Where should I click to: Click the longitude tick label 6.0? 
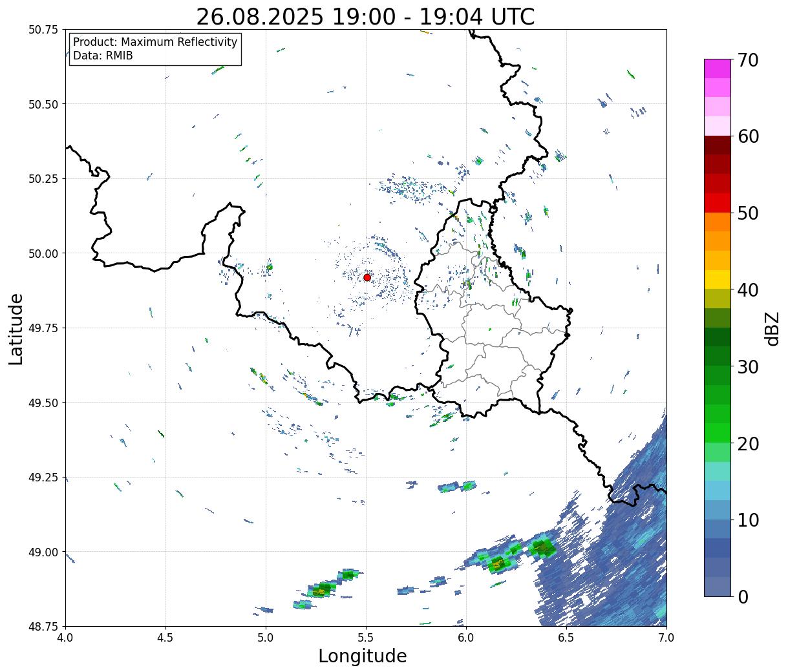click(x=466, y=638)
